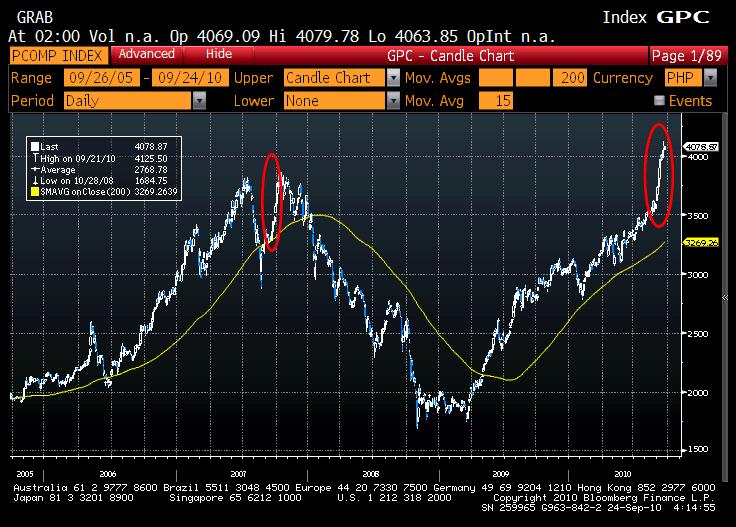Screen dimensions: 736x527
Task: Click the 4078.87 last price label on axis
Action: pos(701,147)
